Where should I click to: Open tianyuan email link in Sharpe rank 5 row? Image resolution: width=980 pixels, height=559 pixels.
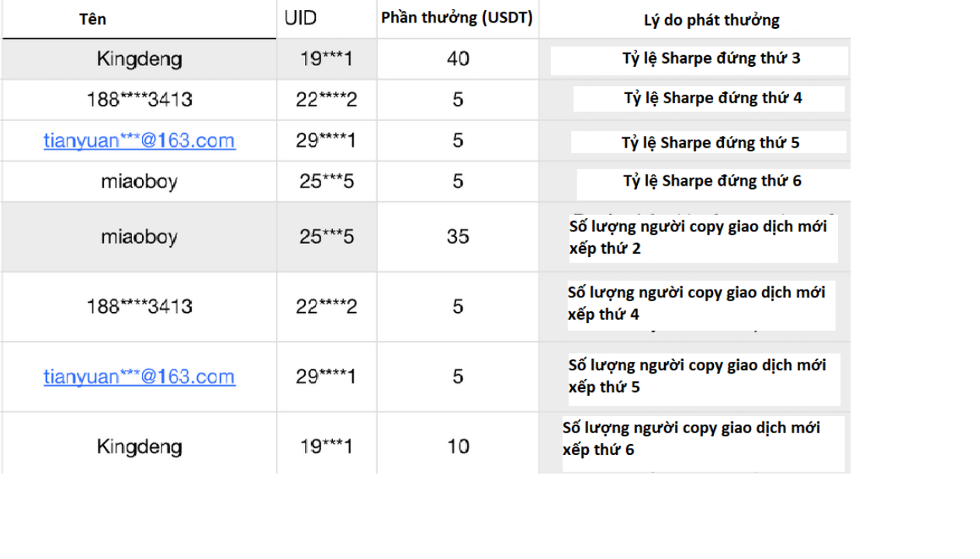140,141
